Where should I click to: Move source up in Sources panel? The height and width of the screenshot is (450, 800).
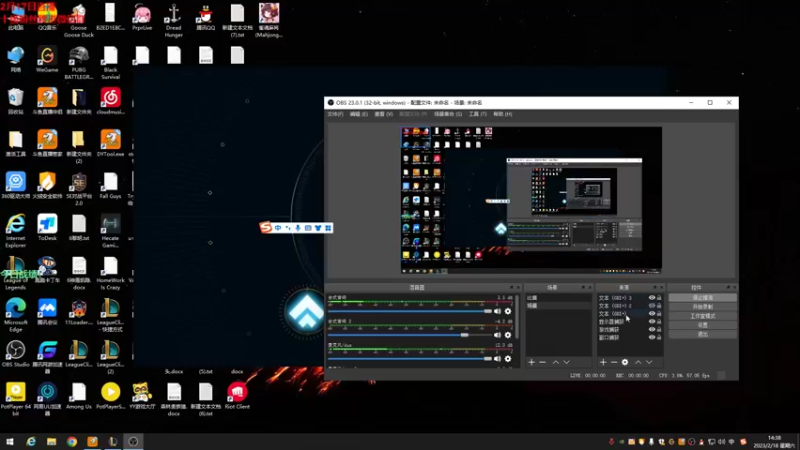click(x=638, y=362)
